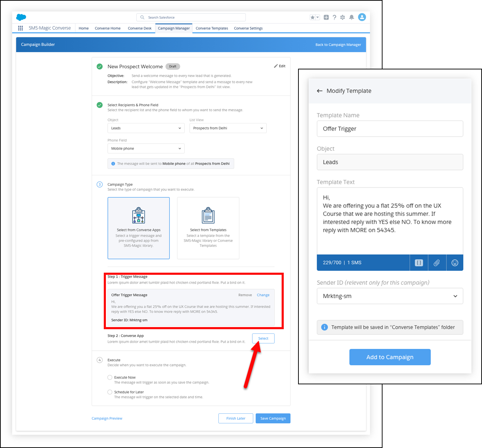The image size is (482, 448).
Task: Switch to Campaign Manager tab
Action: [174, 28]
